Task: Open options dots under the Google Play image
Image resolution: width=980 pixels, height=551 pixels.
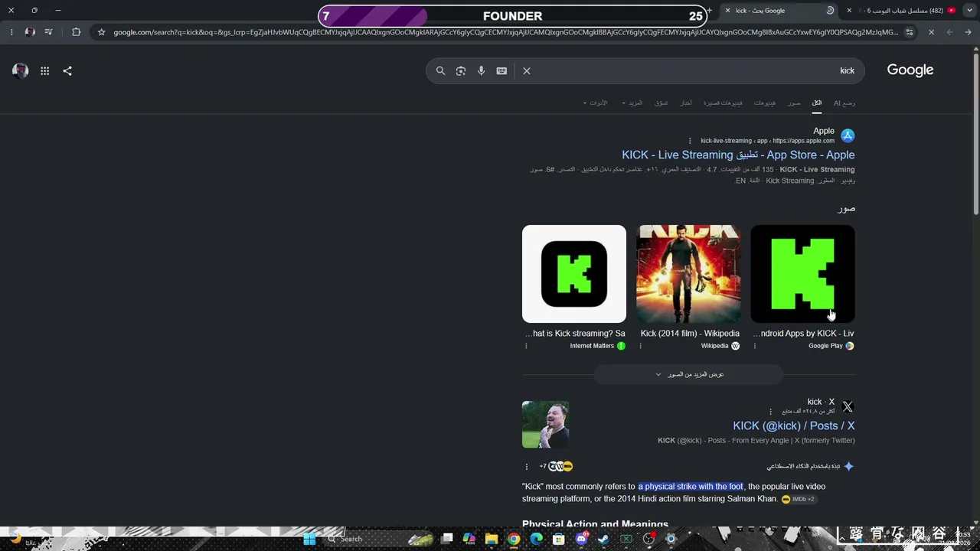Action: click(x=755, y=346)
